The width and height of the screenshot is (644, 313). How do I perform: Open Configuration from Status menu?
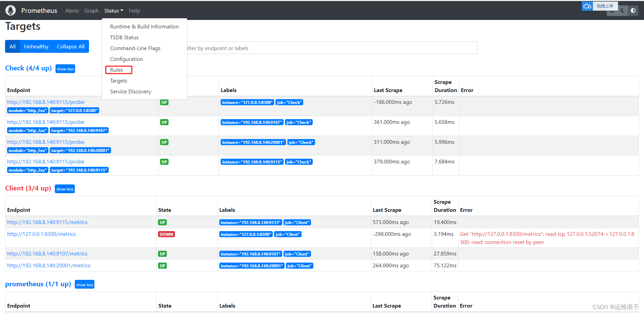point(145,59)
